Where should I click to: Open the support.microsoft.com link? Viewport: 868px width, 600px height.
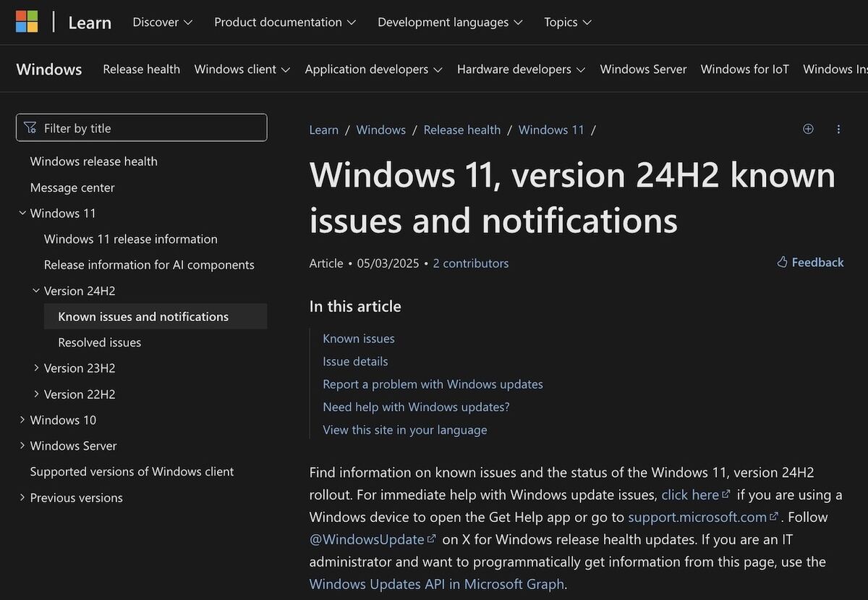pyautogui.click(x=703, y=517)
